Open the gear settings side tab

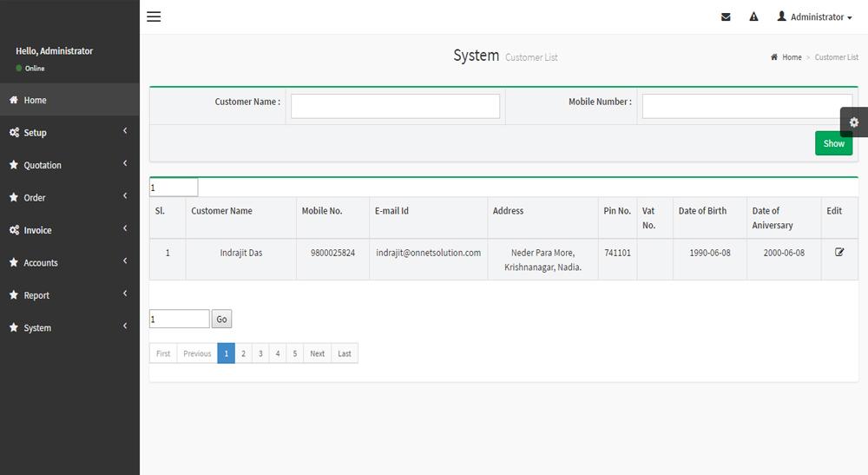coord(853,122)
